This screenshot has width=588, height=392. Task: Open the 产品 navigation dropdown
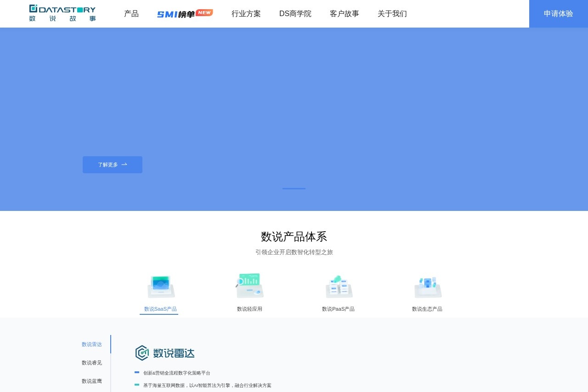[x=131, y=14]
